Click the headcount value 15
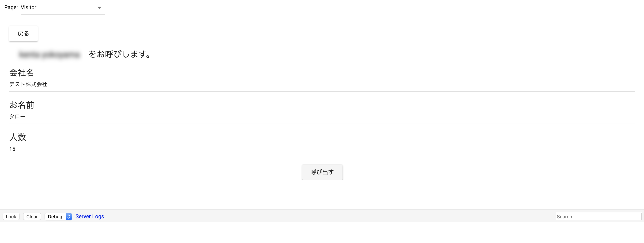644x243 pixels. [x=12, y=149]
